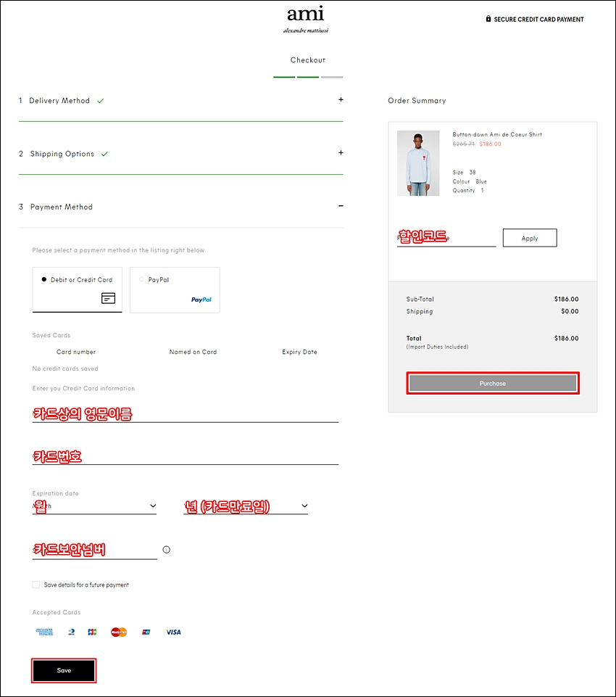This screenshot has width=616, height=697.
Task: Click the Import Duties Included note
Action: [438, 347]
